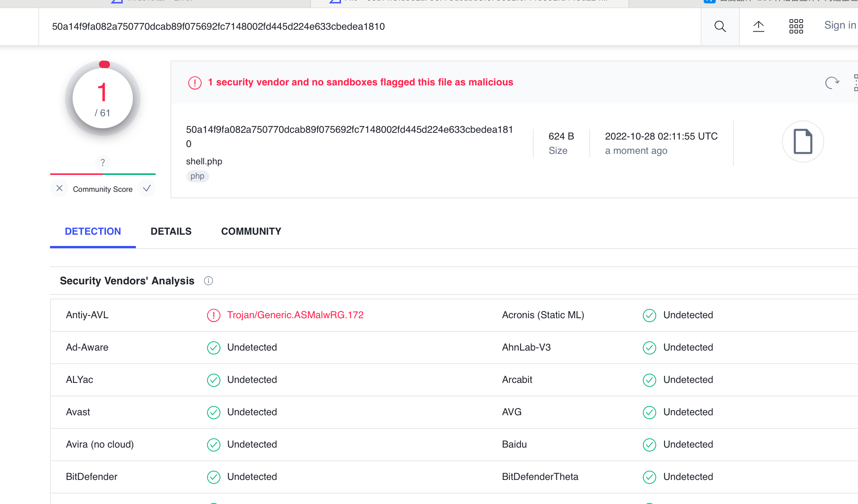Click the Antiy-AVL detection alert icon
858x504 pixels.
[x=213, y=315]
